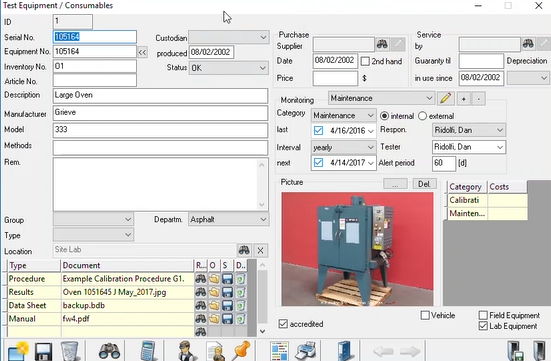Click the document with person icon in toolbar

(215, 352)
